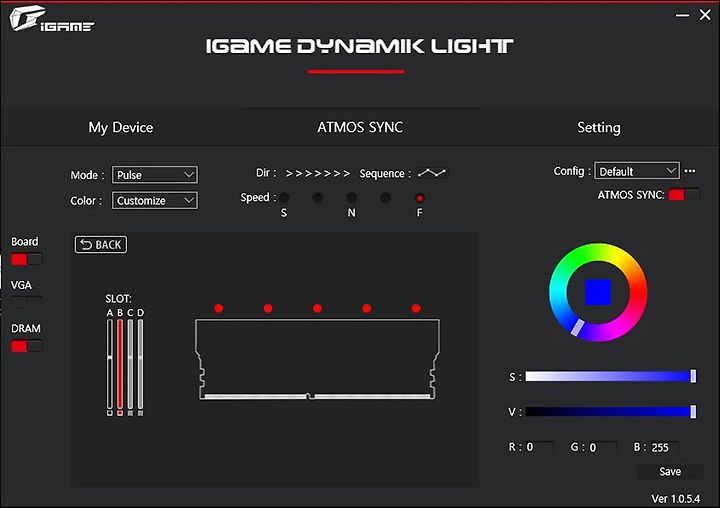
Task: Click the Sequence waveform icon
Action: pyautogui.click(x=432, y=173)
